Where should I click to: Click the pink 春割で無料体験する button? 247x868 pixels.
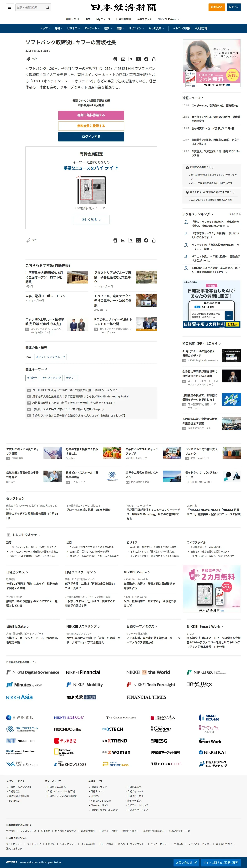click(91, 115)
